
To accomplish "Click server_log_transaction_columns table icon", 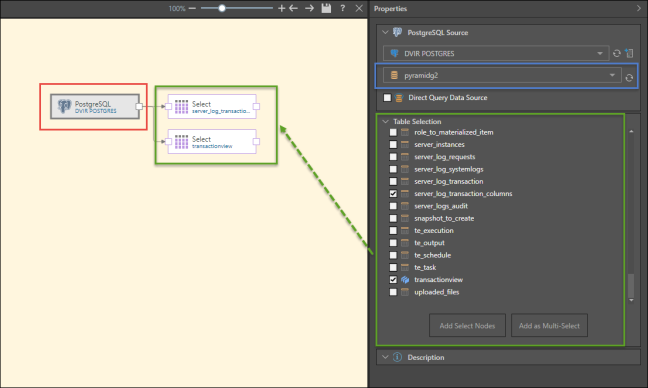I will [405, 194].
